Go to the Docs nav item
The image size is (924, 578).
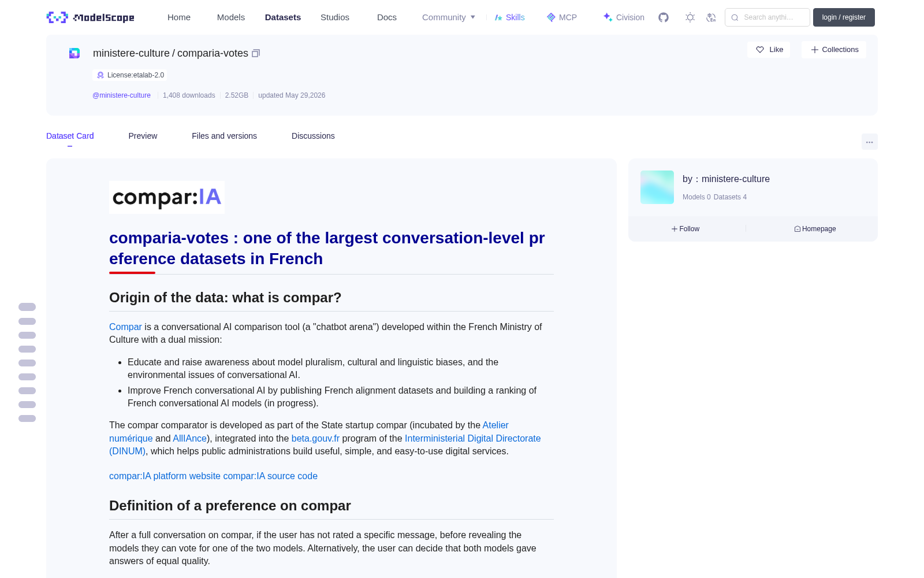tap(387, 17)
